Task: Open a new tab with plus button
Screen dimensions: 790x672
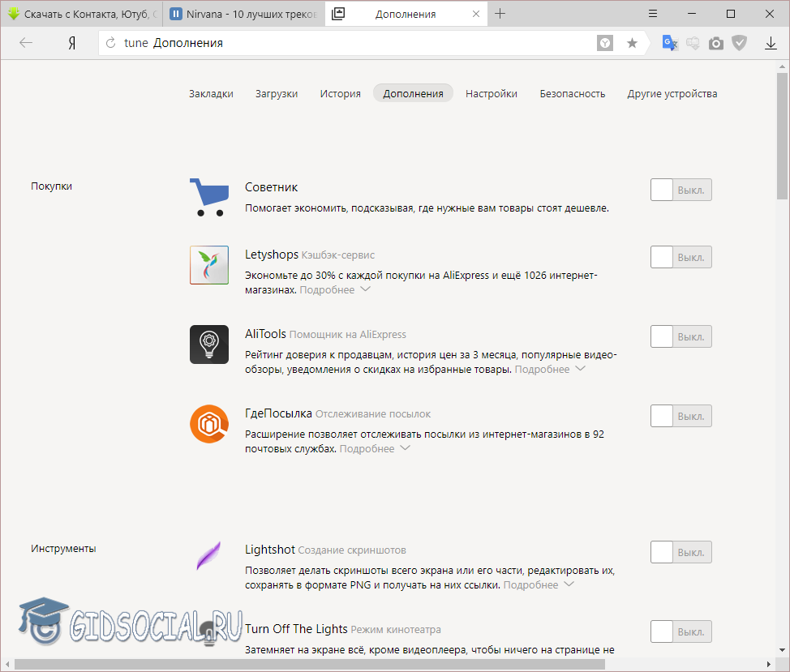Action: 500,14
